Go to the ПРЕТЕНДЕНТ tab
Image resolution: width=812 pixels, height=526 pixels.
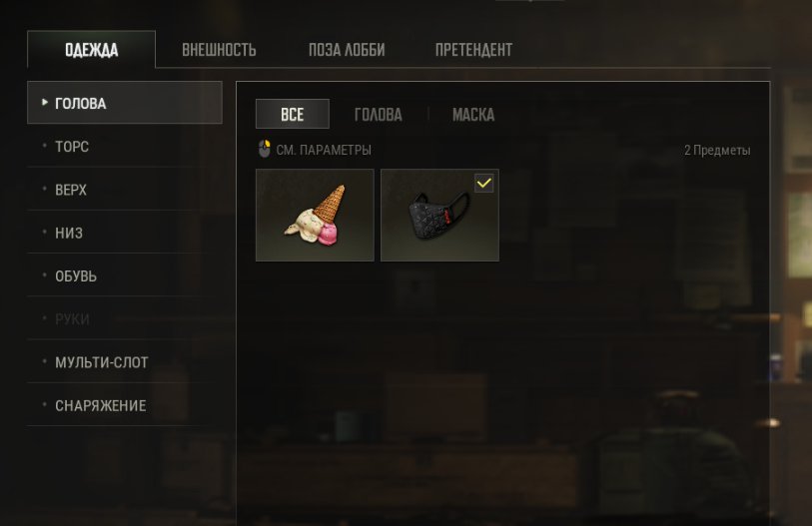[x=473, y=50]
